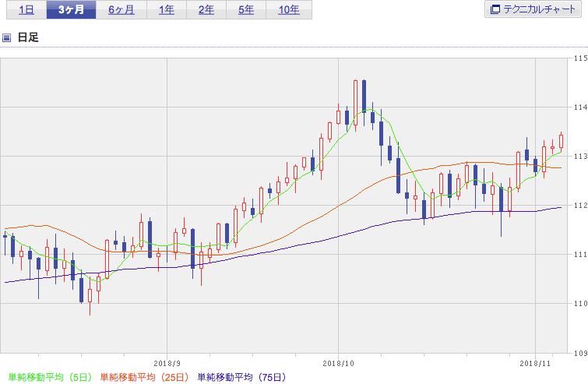Click the 2018/9 date axis label
Screen dimensions: 588x384
(167, 364)
